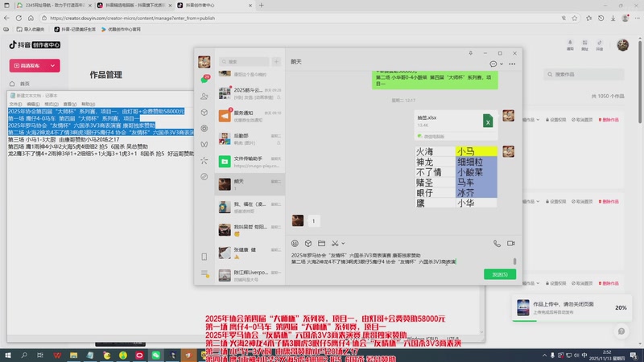Expand screenshot options arrow beside scissors
644x362 pixels.
(x=343, y=244)
